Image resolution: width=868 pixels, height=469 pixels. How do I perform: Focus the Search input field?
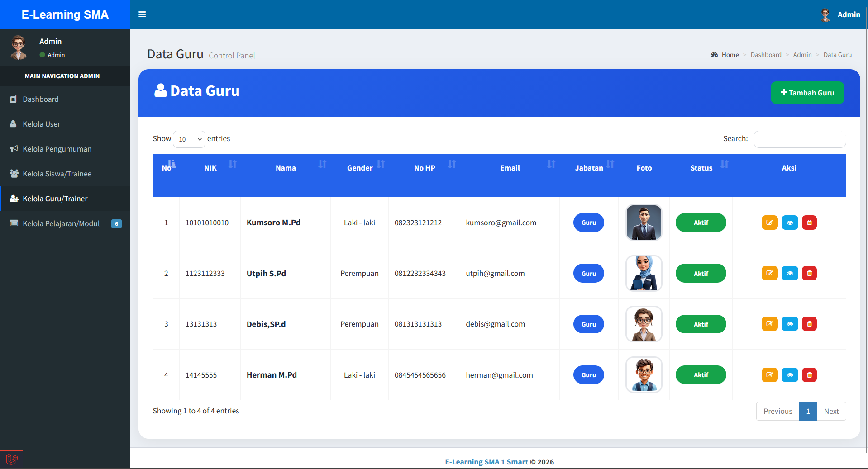800,139
